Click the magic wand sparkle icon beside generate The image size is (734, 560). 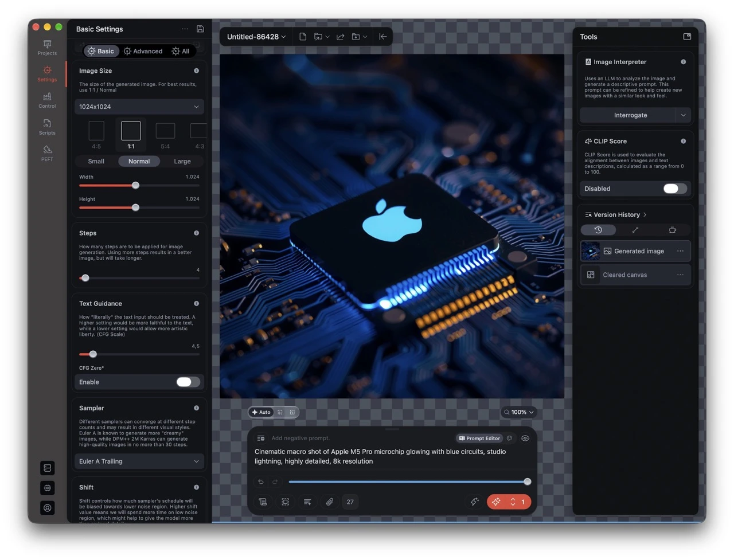(475, 502)
